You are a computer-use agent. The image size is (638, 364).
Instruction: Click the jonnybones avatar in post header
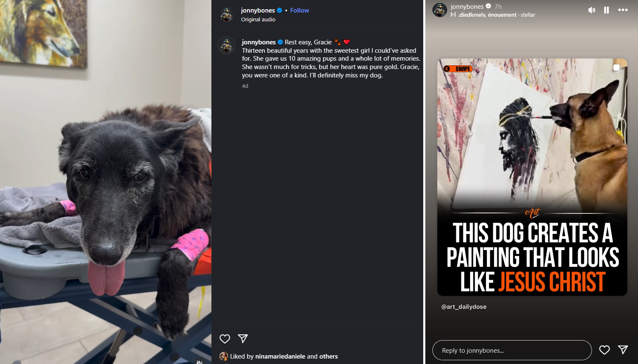[x=226, y=15]
